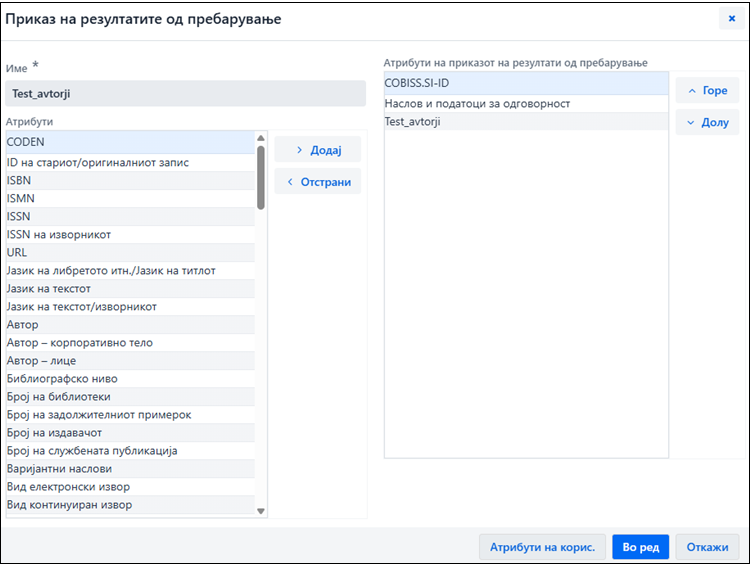The height and width of the screenshot is (564, 750).
Task: Select URL attribute
Action: pos(131,253)
